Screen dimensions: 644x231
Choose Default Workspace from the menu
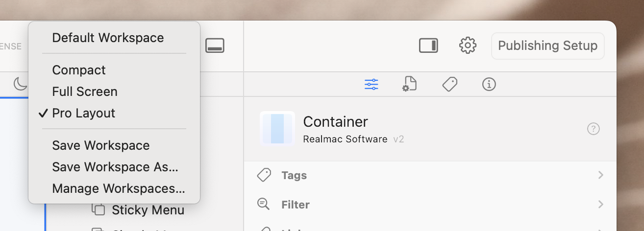tap(108, 38)
